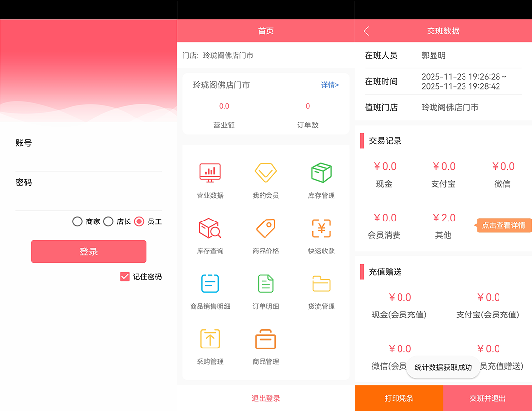This screenshot has width=532, height=411.
Task: Open 库存管理 inventory management icon
Action: pyautogui.click(x=321, y=173)
